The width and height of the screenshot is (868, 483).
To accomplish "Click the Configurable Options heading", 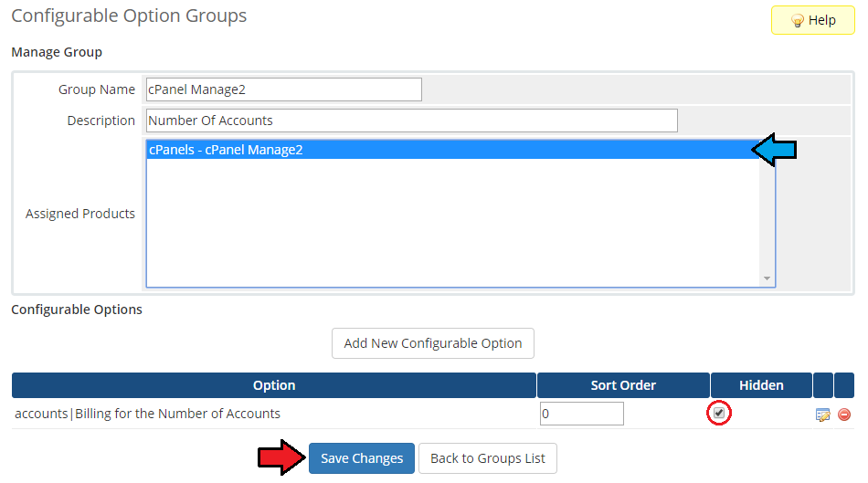I will [x=77, y=310].
